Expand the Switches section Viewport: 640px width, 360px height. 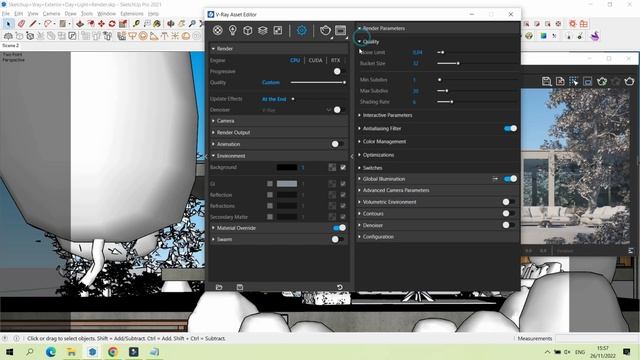(x=438, y=168)
